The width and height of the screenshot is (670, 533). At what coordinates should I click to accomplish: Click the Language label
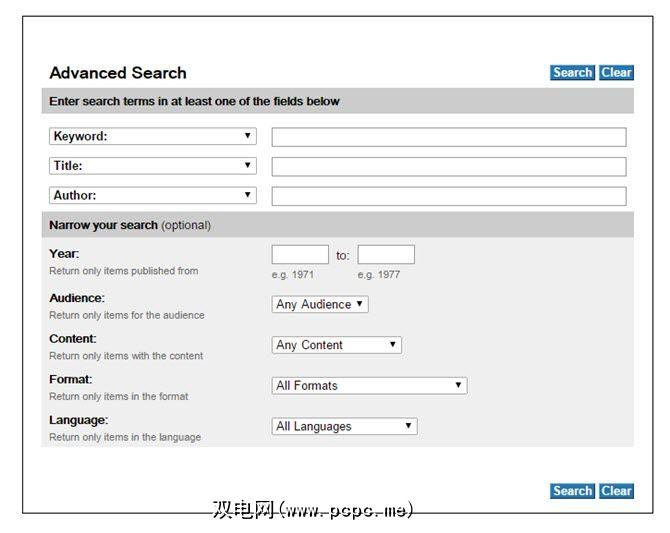tap(78, 420)
